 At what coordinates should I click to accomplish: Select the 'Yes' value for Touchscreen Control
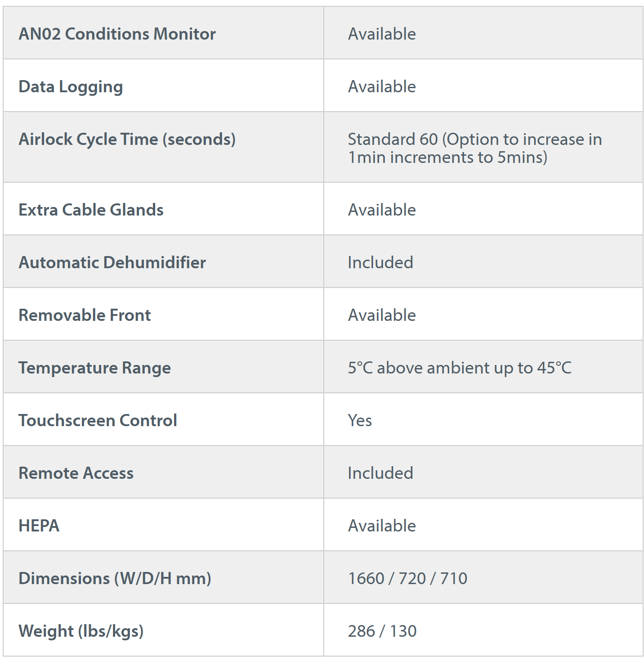click(x=360, y=420)
